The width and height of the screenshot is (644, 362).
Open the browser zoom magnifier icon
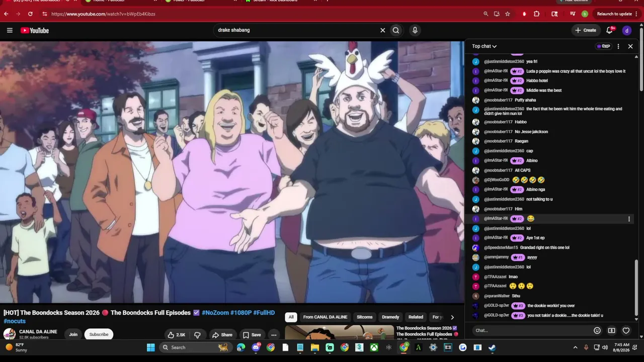486,14
